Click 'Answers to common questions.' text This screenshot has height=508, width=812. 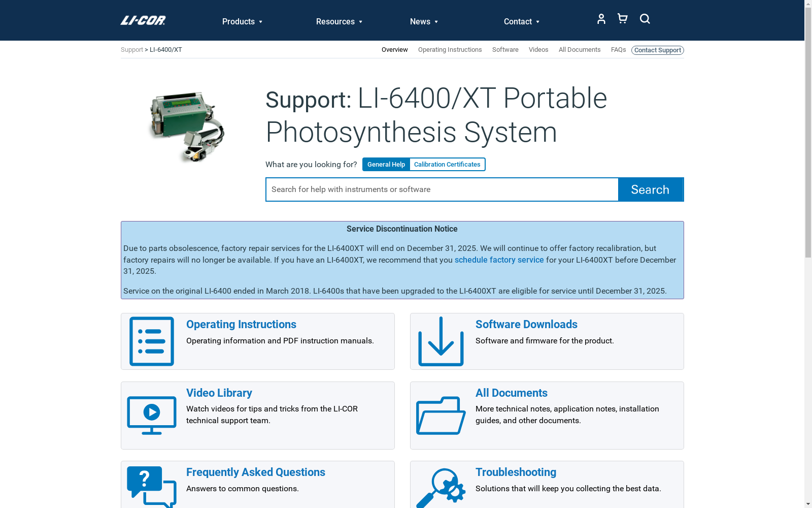(243, 489)
